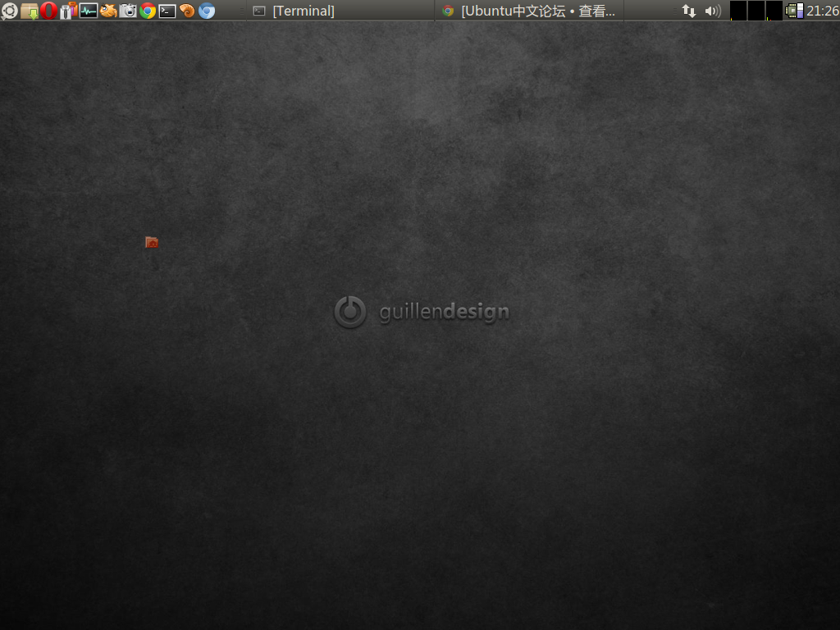The height and width of the screenshot is (630, 840).
Task: Launch Google Chrome from the panel
Action: (148, 11)
